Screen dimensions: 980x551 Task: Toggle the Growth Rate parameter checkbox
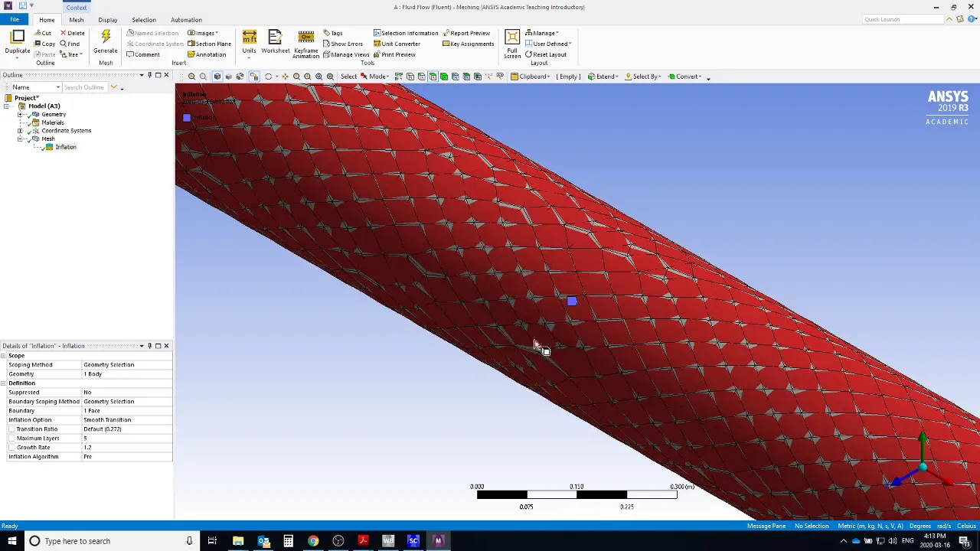12,448
